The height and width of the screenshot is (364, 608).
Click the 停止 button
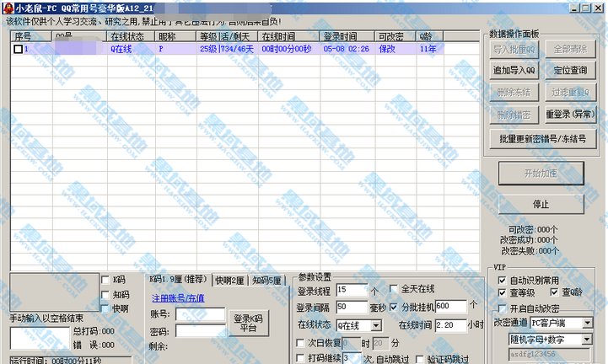(x=541, y=204)
